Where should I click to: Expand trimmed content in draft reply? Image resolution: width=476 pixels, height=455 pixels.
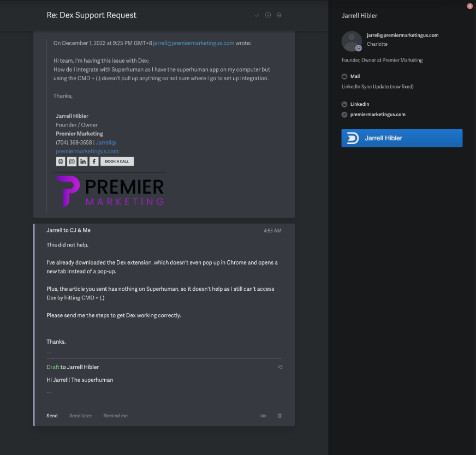click(x=49, y=392)
